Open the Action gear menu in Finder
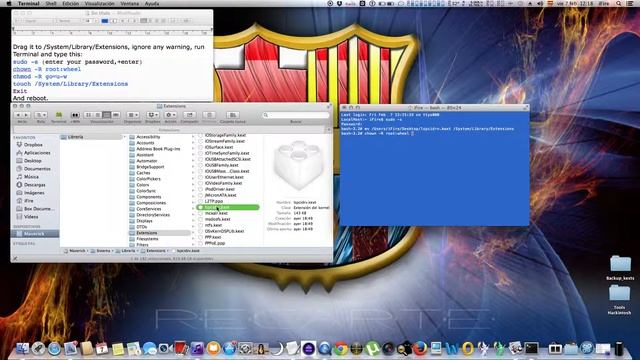This screenshot has width=640, height=360. coord(171,115)
